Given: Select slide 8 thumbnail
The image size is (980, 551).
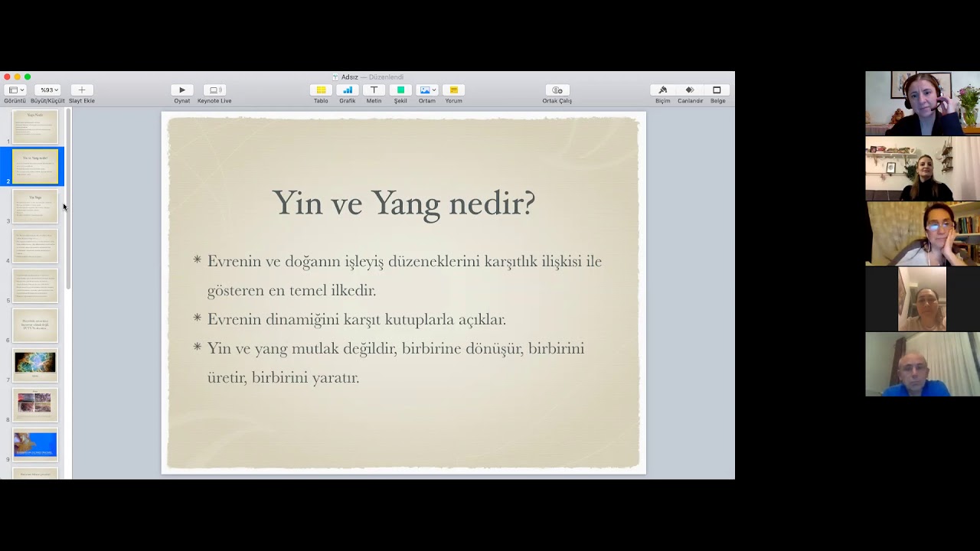Looking at the screenshot, I should pyautogui.click(x=35, y=405).
